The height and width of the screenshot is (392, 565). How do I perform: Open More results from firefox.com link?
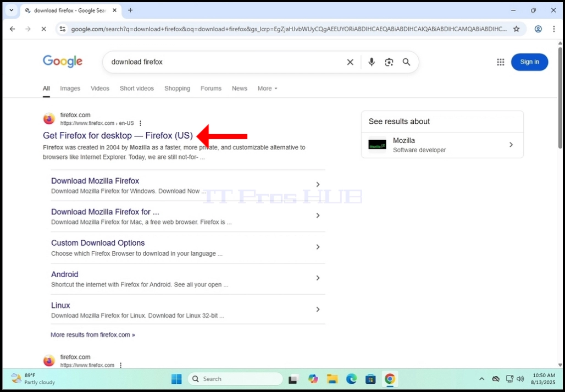pyautogui.click(x=92, y=335)
